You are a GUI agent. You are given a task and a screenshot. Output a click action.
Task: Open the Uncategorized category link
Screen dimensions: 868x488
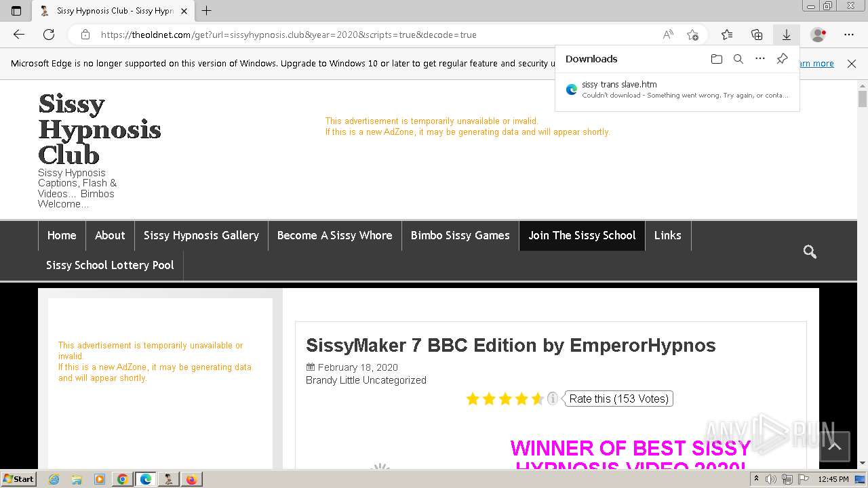395,380
